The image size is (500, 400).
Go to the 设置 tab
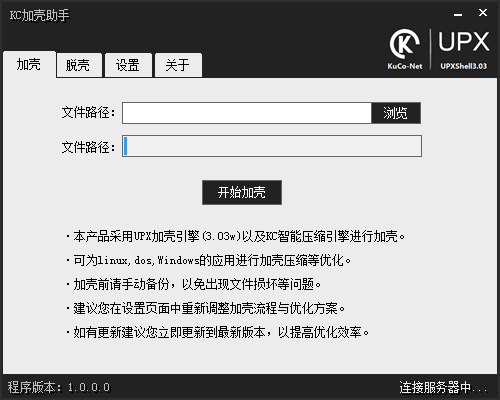(128, 65)
